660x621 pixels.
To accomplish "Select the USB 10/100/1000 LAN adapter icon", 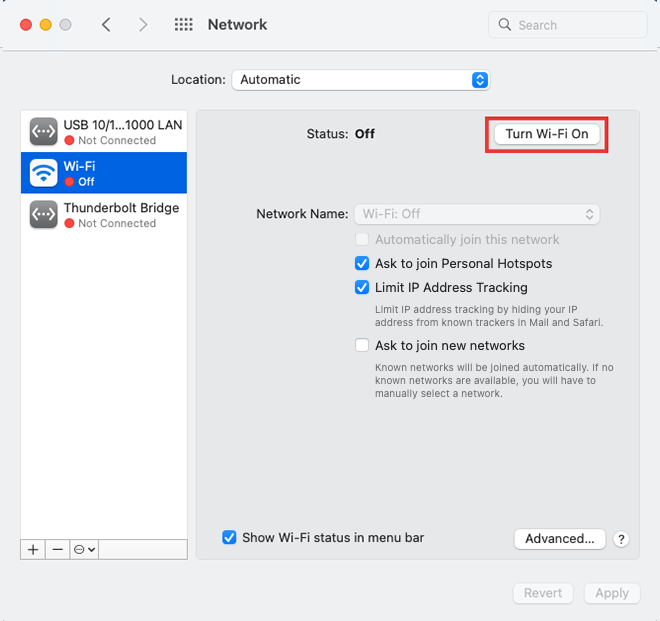I will click(x=43, y=131).
